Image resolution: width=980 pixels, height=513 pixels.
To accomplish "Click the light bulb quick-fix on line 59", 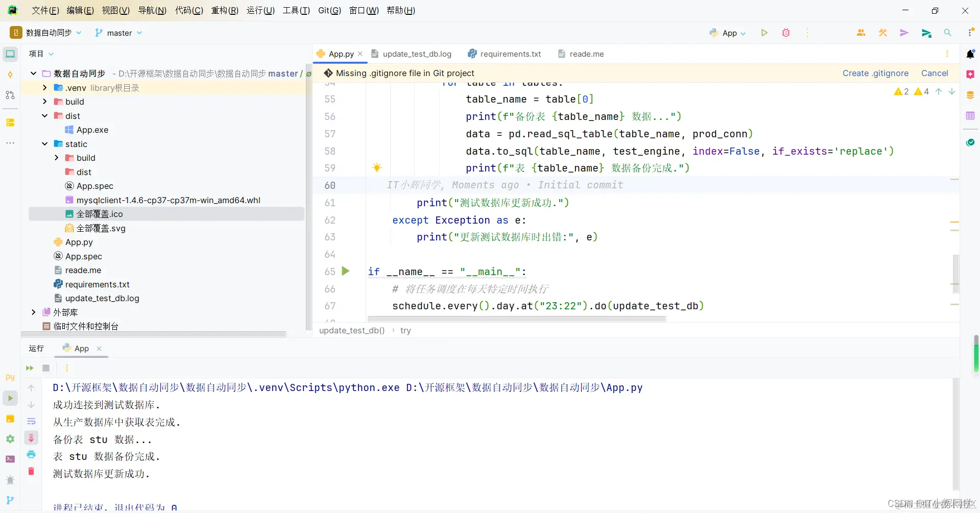I will (x=377, y=167).
